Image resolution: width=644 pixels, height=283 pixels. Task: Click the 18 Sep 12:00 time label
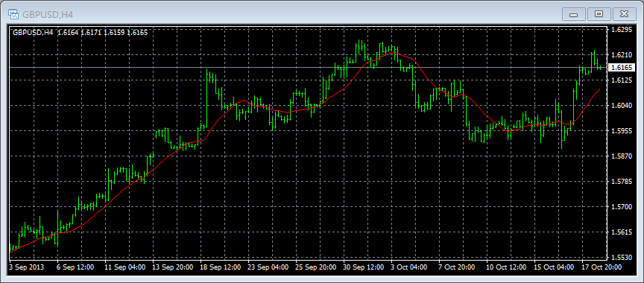point(220,267)
